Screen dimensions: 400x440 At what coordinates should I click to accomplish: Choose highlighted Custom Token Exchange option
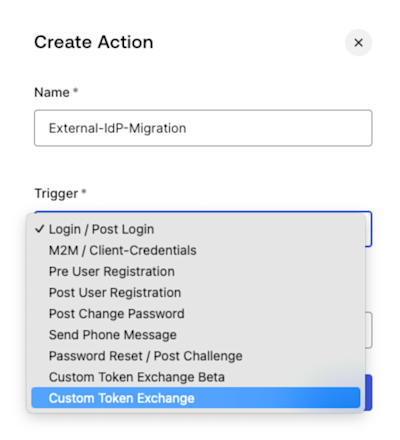(196, 398)
